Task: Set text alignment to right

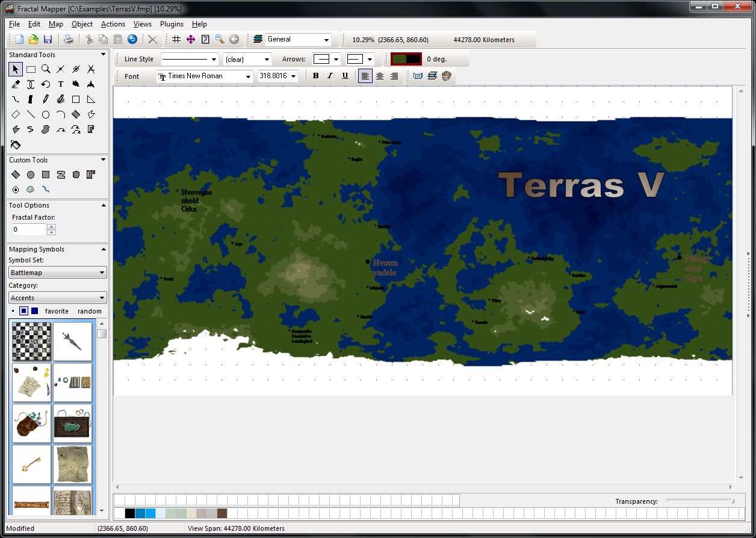Action: (394, 76)
